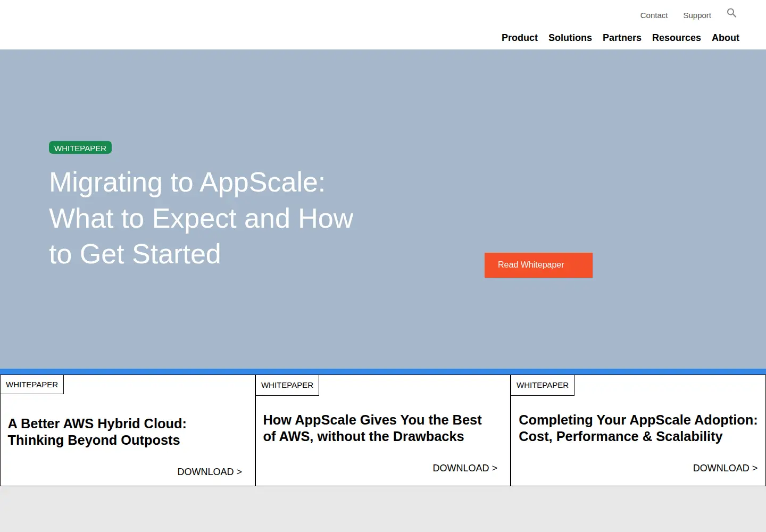
Task: Open the search magnifier icon
Action: pos(731,13)
